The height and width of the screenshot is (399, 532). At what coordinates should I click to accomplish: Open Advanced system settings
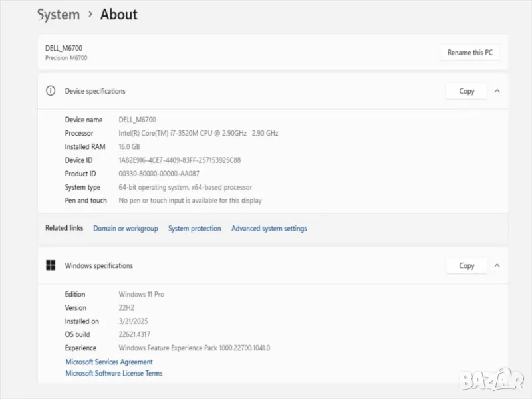[x=269, y=229]
